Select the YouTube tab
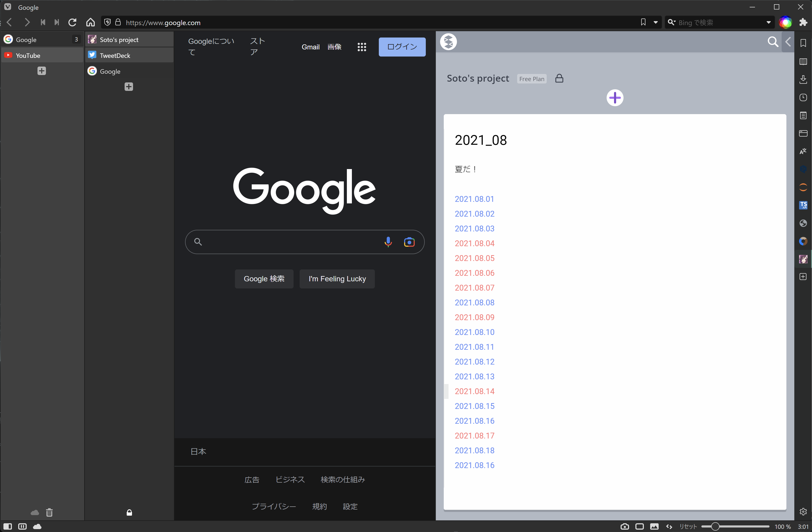The width and height of the screenshot is (812, 532). tap(28, 55)
